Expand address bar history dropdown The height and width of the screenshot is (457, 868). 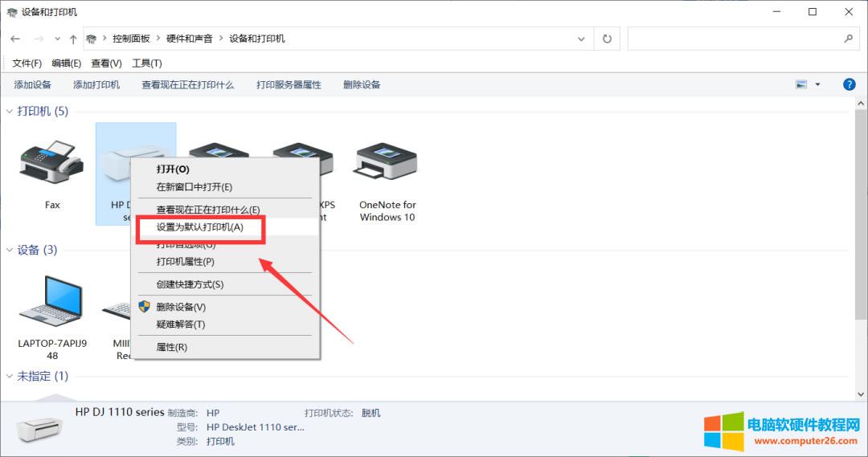point(581,39)
